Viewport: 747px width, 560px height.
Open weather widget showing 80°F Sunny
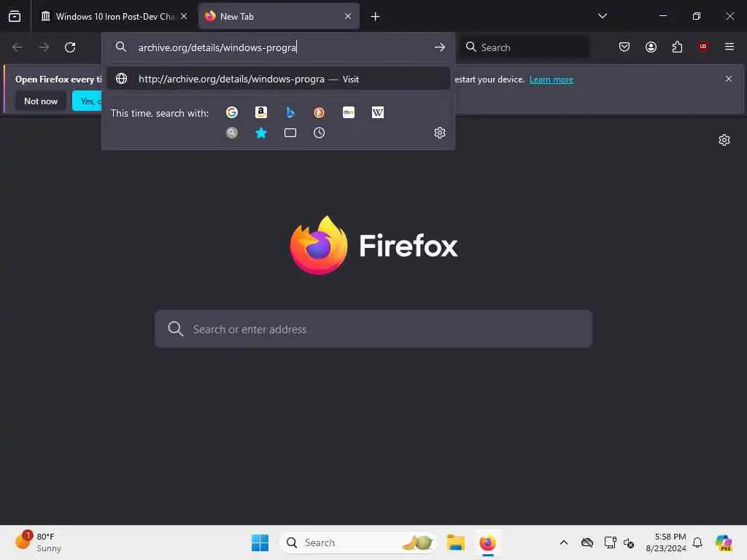click(x=38, y=542)
